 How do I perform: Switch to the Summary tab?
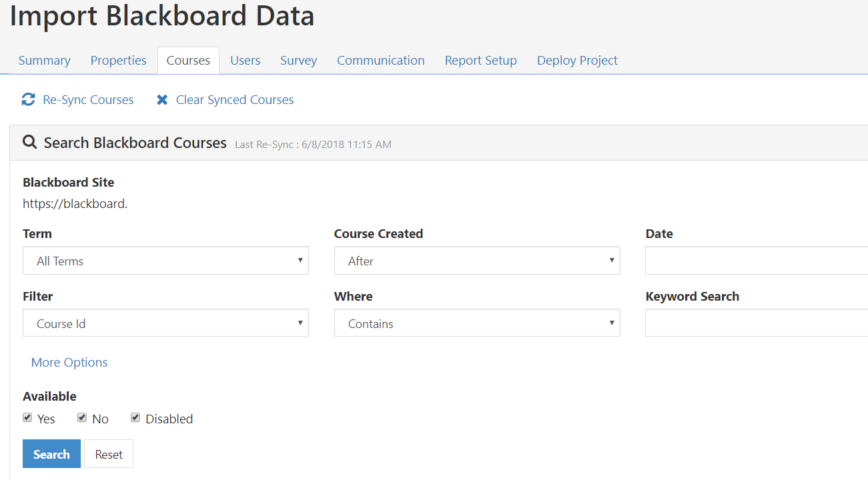45,61
